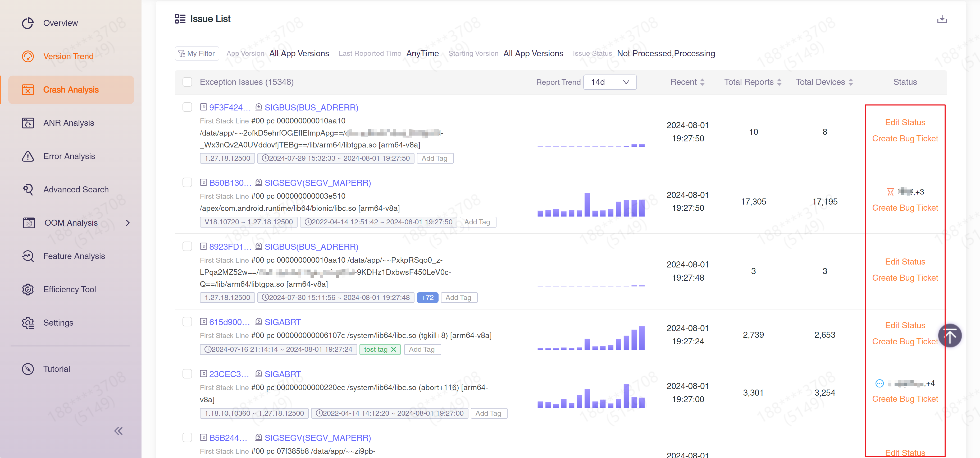980x458 pixels.
Task: Click lock icon before SIGSEGV B50B130 title
Action: pos(259,182)
